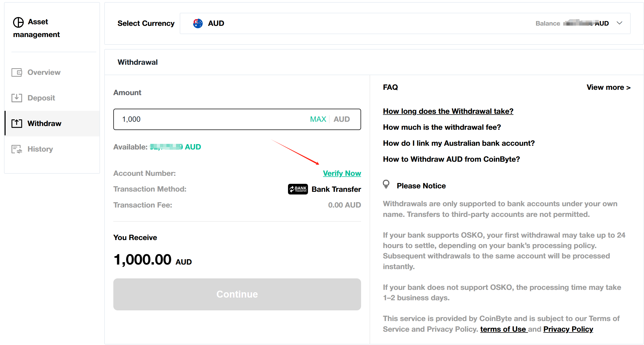This screenshot has width=644, height=345.
Task: Click the Australian flag icon
Action: [x=197, y=23]
